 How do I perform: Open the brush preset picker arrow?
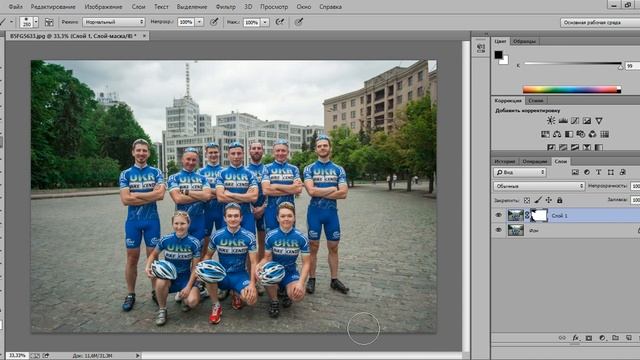point(36,22)
